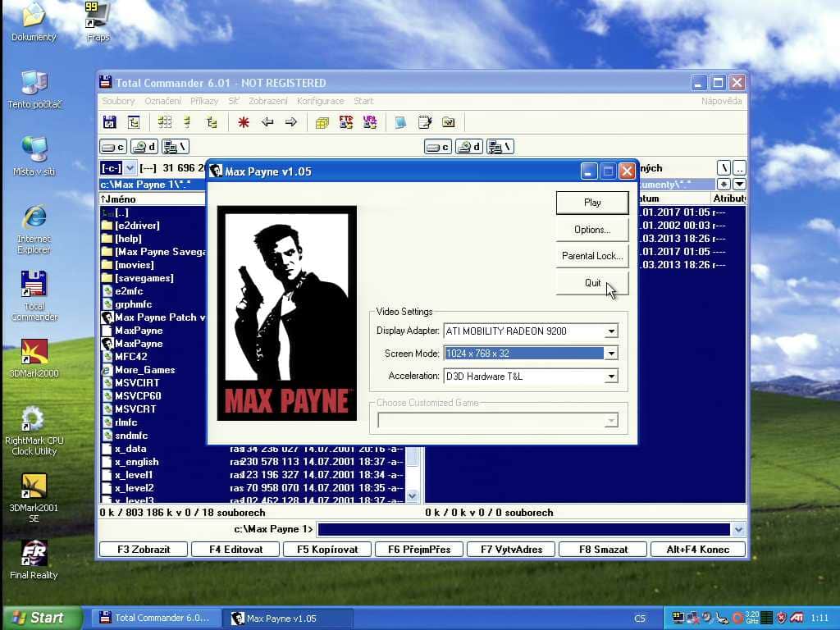Select the More_Games file
Viewport: 840px width, 630px height.
(x=144, y=370)
